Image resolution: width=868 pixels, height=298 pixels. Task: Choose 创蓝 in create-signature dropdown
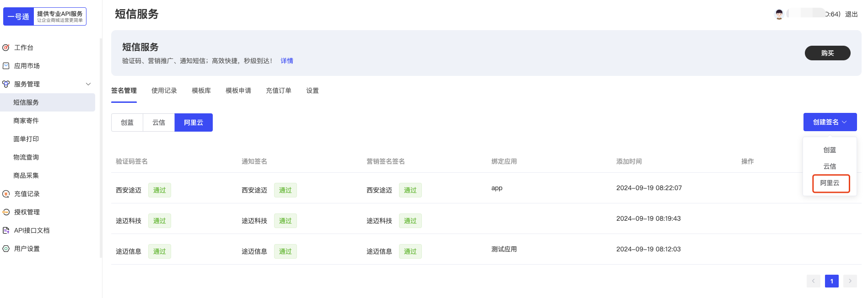830,150
